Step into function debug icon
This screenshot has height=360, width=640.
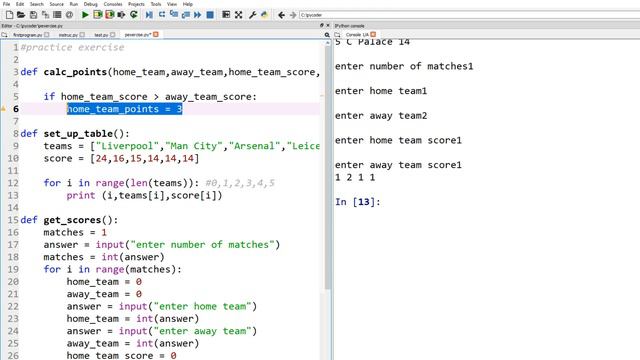tap(174, 15)
